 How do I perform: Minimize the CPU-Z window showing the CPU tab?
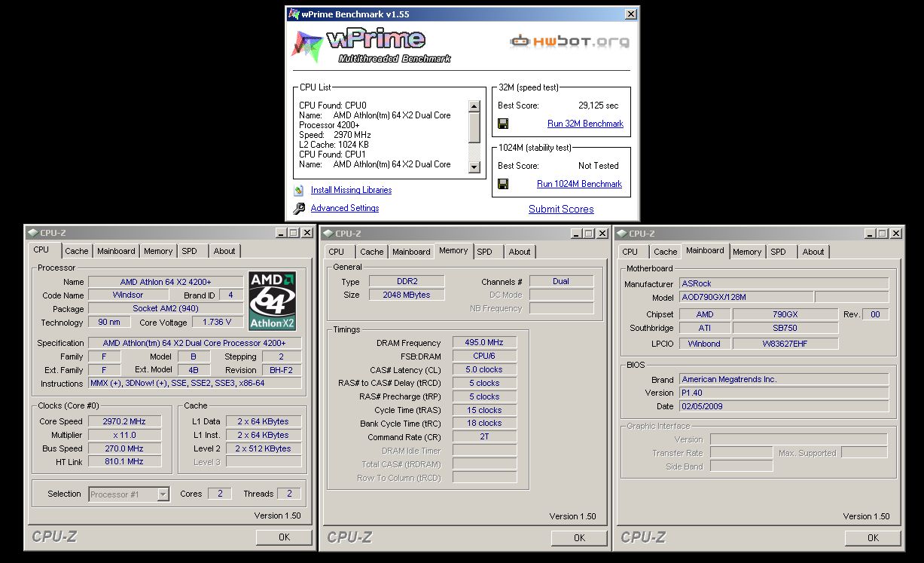[281, 233]
